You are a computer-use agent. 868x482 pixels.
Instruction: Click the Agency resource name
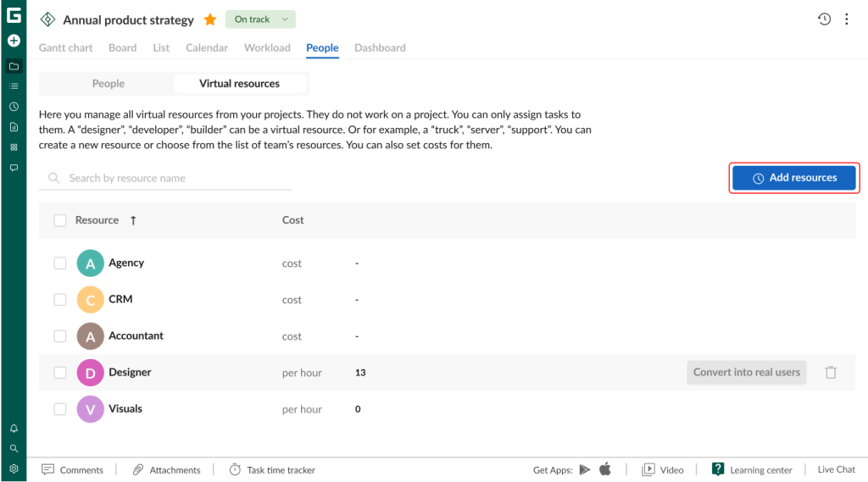tap(126, 263)
